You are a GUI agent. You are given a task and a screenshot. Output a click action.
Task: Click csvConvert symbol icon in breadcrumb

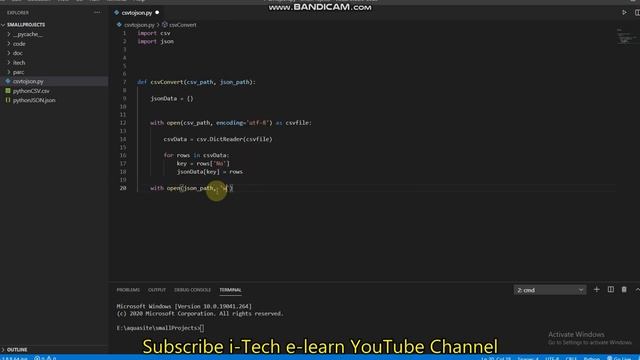tap(164, 25)
